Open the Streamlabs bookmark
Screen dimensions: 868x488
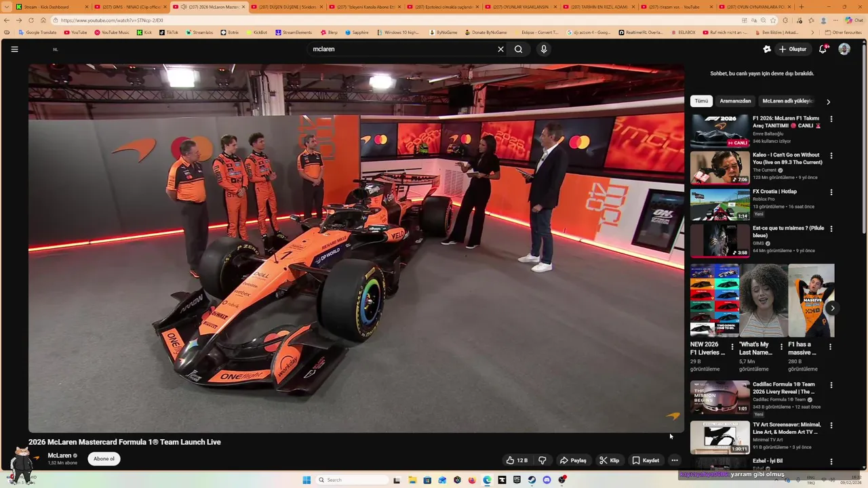199,33
